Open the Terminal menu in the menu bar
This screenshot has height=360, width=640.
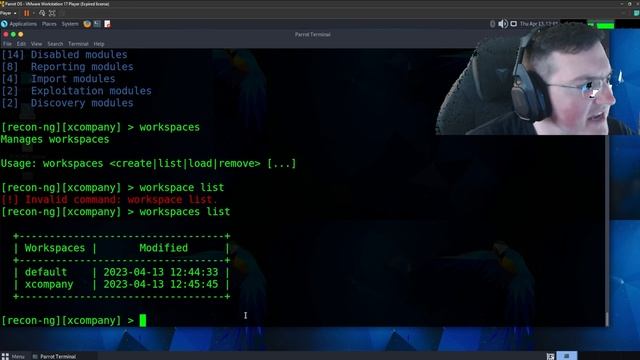pyautogui.click(x=78, y=44)
